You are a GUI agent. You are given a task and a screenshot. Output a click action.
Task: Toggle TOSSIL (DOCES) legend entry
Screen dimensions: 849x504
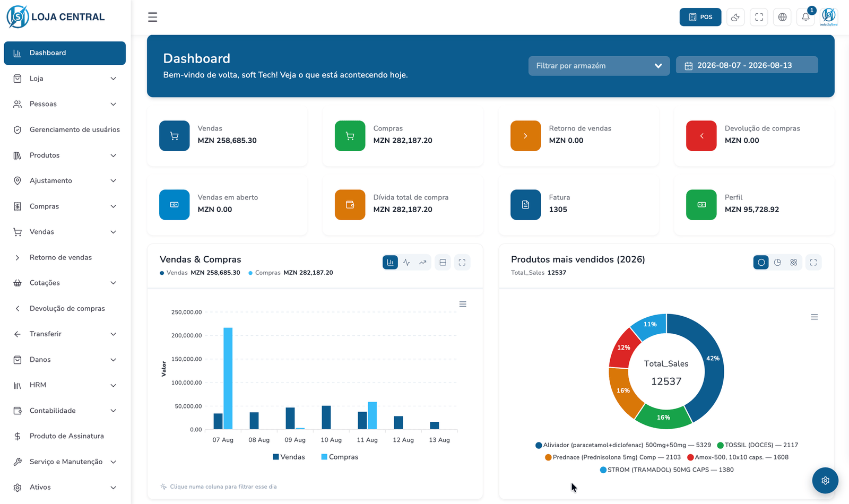(x=758, y=445)
